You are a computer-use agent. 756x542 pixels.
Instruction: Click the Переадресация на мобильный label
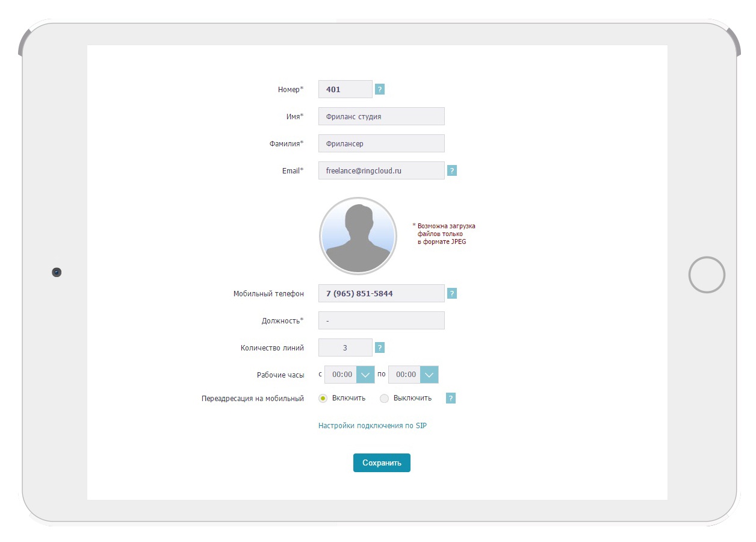tap(253, 399)
